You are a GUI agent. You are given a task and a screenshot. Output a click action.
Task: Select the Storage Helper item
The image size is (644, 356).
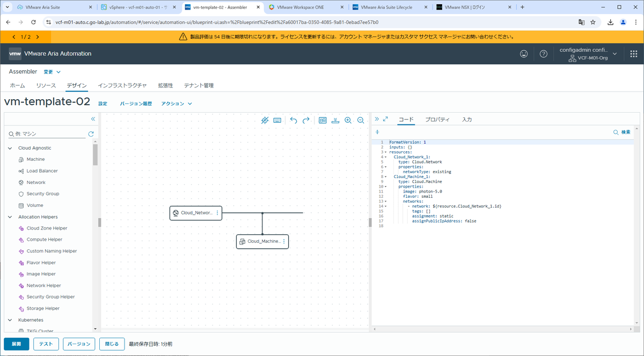43,308
